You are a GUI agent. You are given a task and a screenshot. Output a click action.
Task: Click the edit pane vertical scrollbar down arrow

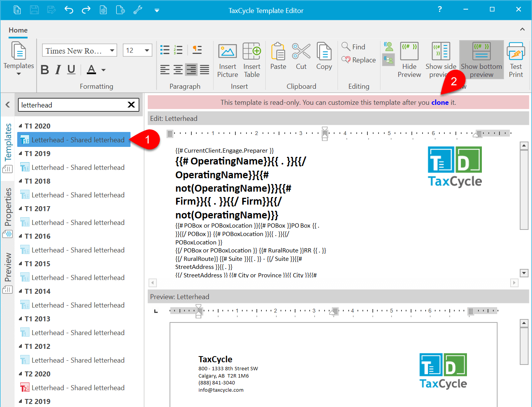[x=524, y=273]
